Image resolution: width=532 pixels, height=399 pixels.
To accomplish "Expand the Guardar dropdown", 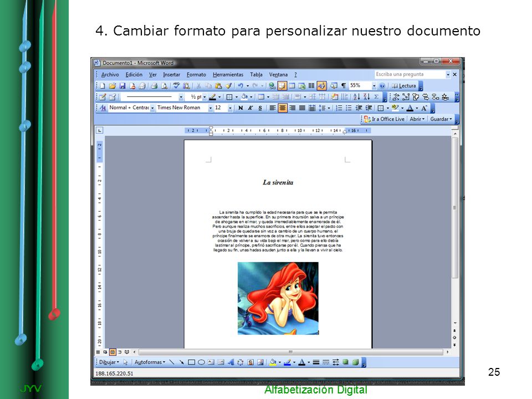I will point(441,119).
